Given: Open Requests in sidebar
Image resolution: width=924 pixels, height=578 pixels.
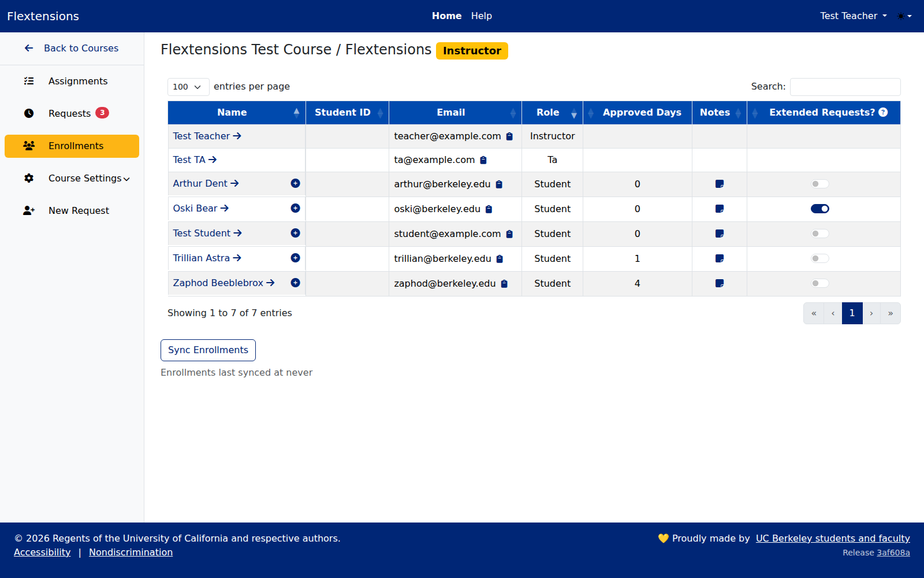Looking at the screenshot, I should tap(72, 114).
